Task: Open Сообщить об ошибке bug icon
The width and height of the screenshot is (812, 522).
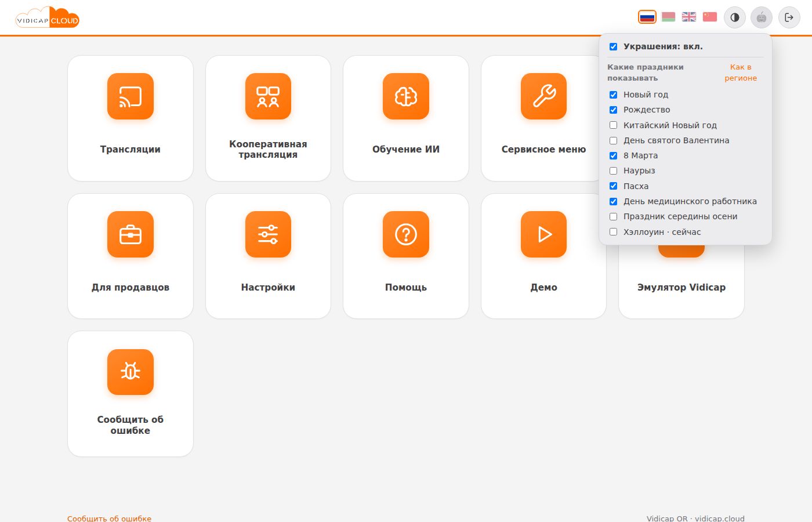Action: point(130,372)
